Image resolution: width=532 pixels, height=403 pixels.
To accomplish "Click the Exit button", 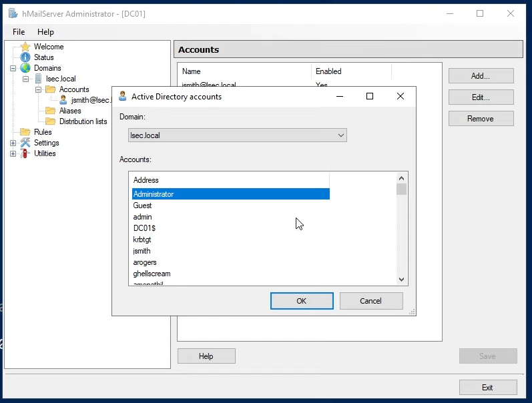I will tap(488, 388).
